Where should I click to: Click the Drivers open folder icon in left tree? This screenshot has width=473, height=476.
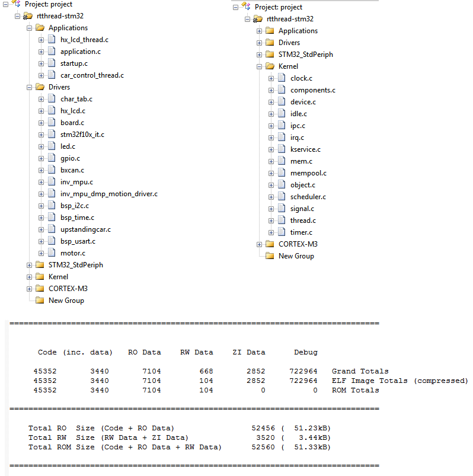[40, 87]
